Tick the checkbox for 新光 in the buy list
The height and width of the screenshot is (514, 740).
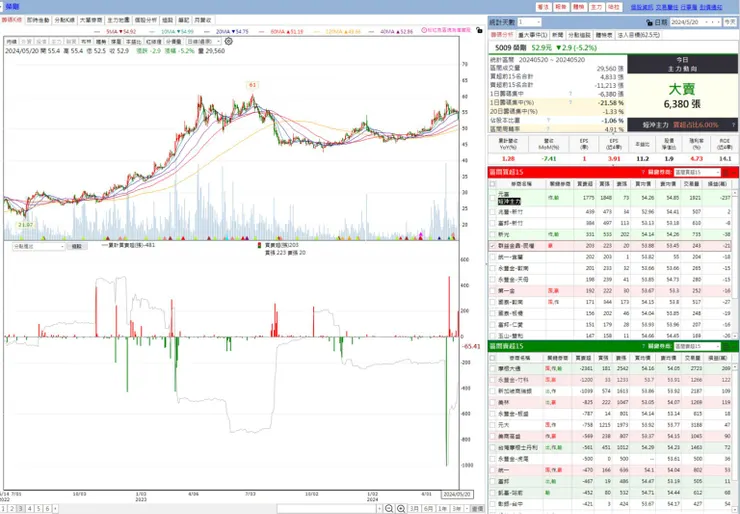(x=493, y=234)
